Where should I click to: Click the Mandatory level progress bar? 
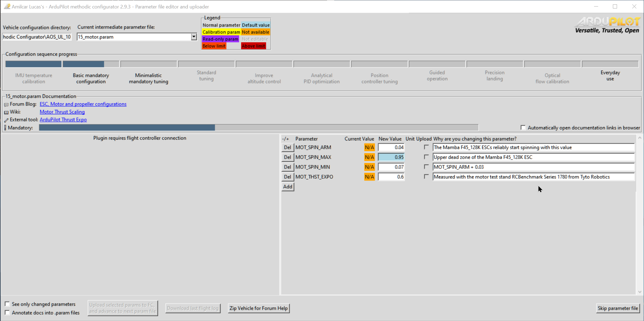(258, 127)
